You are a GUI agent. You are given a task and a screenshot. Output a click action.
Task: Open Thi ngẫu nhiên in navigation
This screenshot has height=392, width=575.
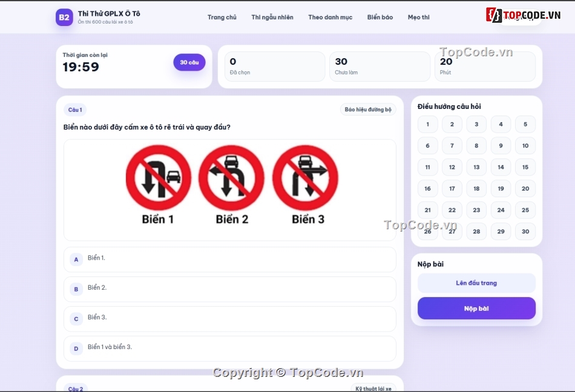click(272, 17)
